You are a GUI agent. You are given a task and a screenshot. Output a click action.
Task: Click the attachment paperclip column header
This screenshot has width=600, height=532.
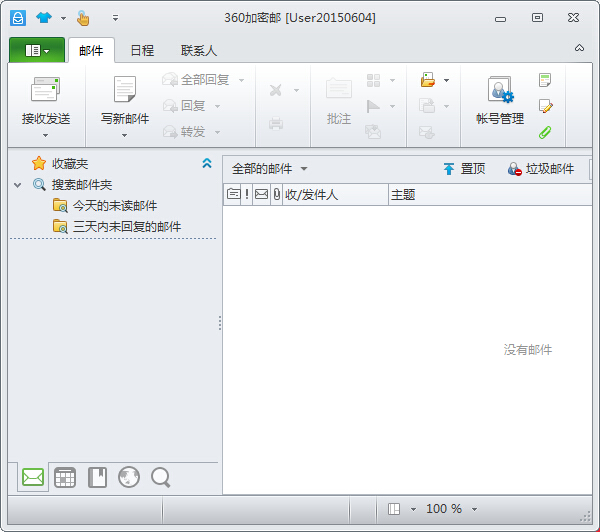point(277,194)
